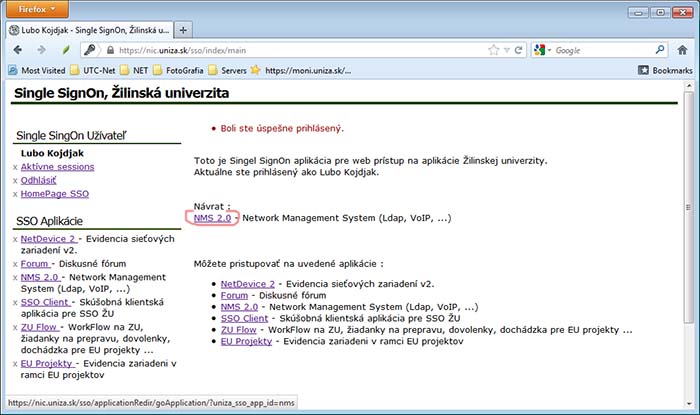Open the NET bookmarks folder

pyautogui.click(x=134, y=70)
